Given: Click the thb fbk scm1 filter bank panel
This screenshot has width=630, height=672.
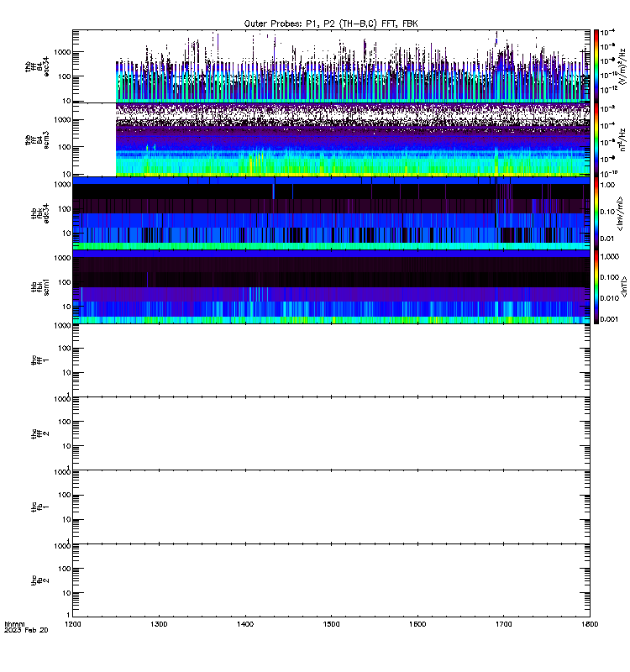Looking at the screenshot, I should (x=331, y=286).
